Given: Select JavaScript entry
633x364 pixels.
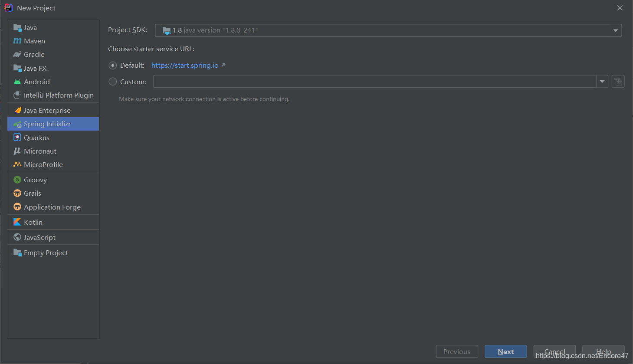Looking at the screenshot, I should pos(53,237).
